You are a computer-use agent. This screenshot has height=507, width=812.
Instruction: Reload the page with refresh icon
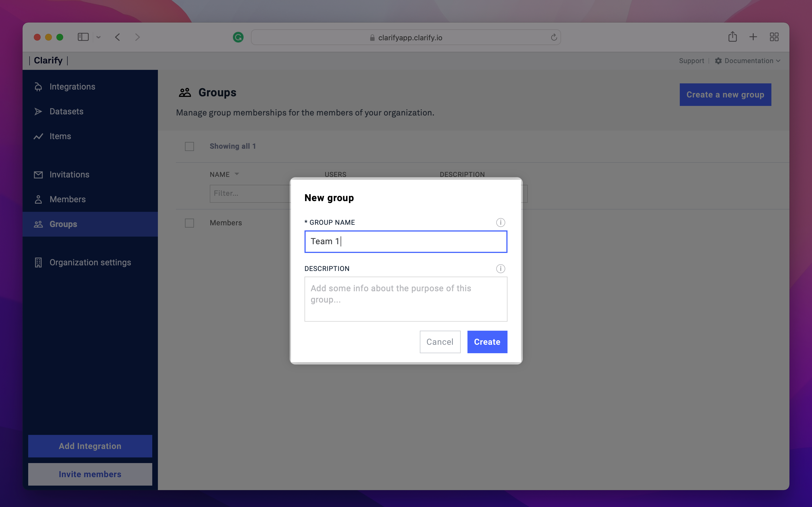click(554, 37)
